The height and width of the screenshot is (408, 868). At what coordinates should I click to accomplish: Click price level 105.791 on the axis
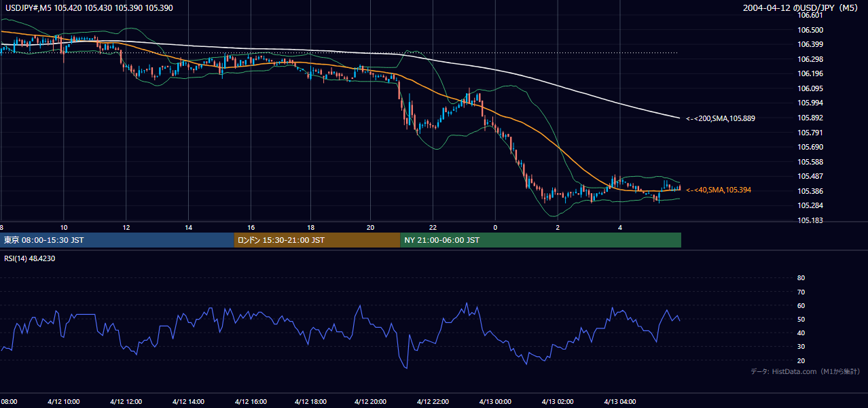[x=810, y=133]
